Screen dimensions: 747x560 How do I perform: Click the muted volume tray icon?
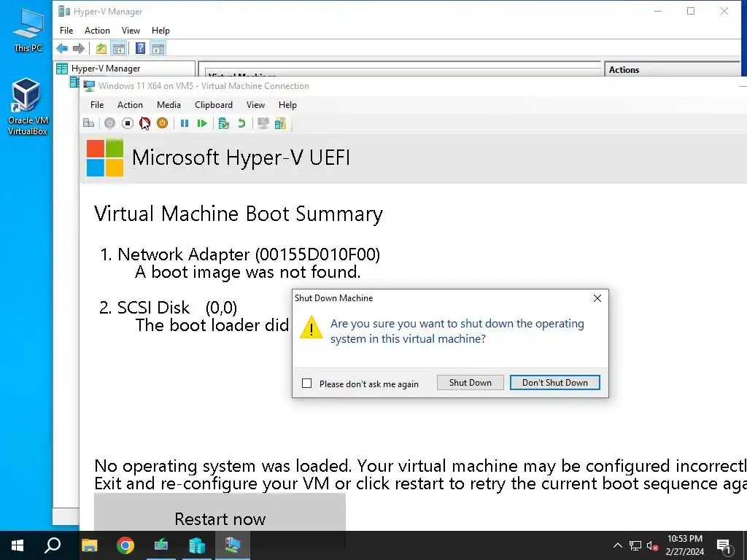tap(652, 545)
